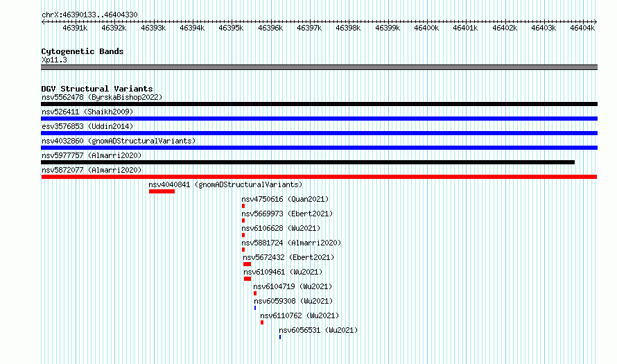Click the red marker under nsv6110762
Image resolution: width=617 pixels, height=364 pixels.
(262, 322)
